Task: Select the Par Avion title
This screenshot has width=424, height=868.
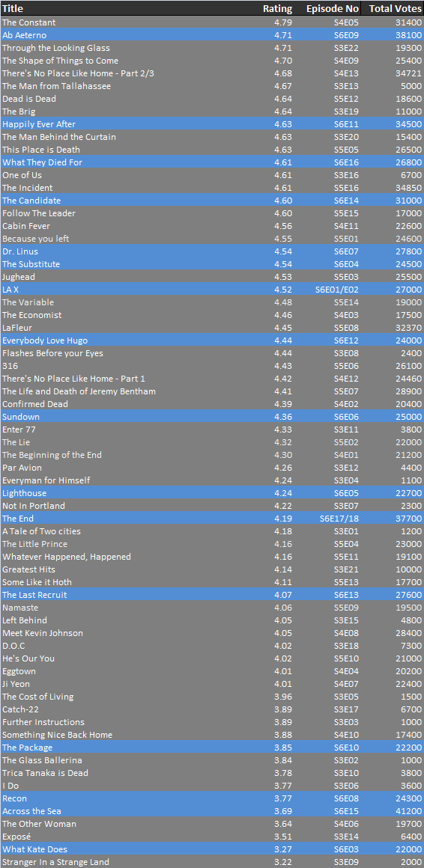Action: point(22,468)
